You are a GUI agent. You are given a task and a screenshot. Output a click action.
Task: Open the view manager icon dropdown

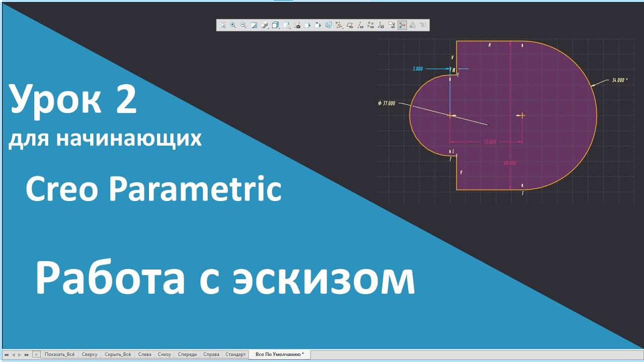click(x=286, y=25)
